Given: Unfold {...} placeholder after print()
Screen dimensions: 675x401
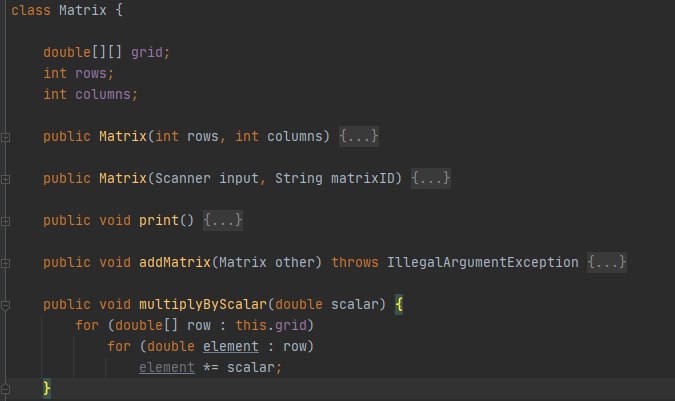Looking at the screenshot, I should point(223,220).
